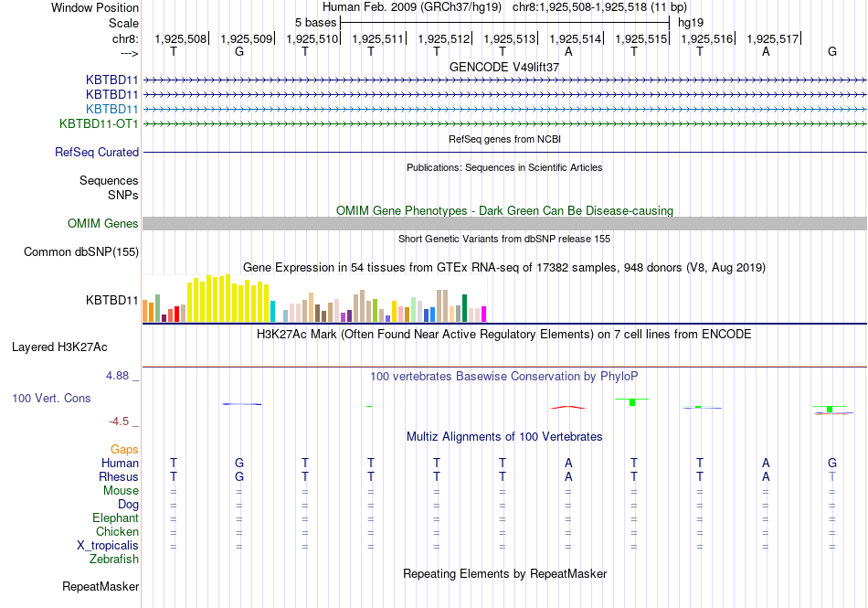This screenshot has height=608, width=868.
Task: Click the G in Rhesus row
Action: coord(239,476)
